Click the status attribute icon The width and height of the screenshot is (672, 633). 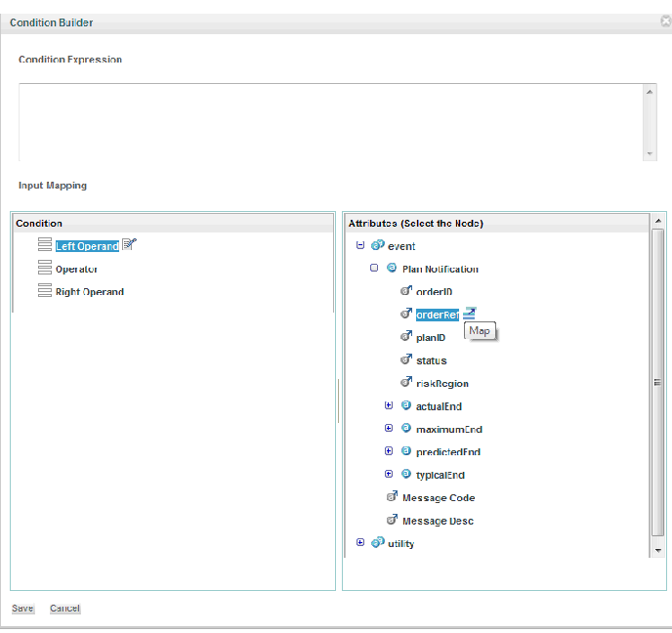(406, 359)
